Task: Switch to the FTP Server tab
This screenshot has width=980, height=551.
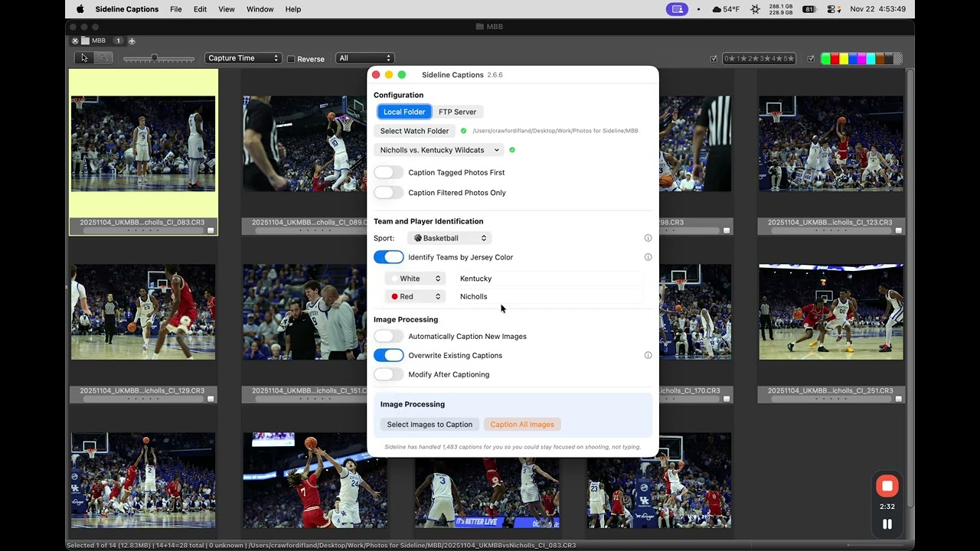Action: coord(457,112)
